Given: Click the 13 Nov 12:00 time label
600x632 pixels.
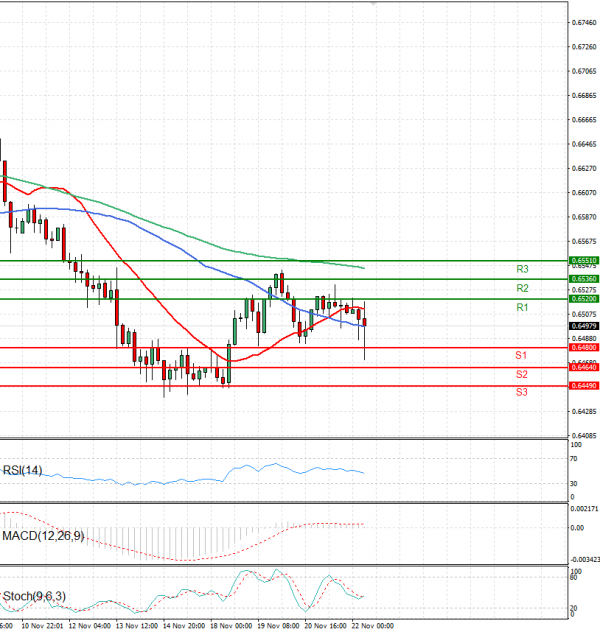Looking at the screenshot, I should pos(137,626).
